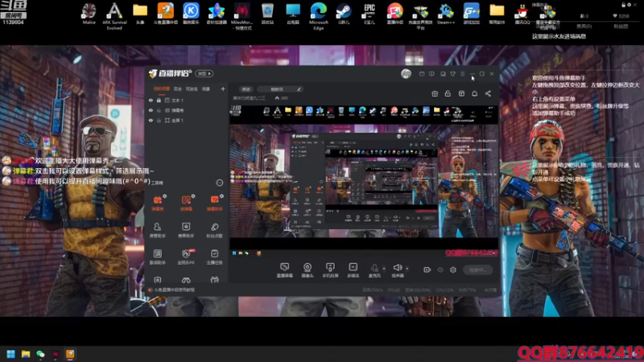This screenshot has height=362, width=644.
Task: Click the layout panel icon beside the bell
Action: click(x=461, y=93)
